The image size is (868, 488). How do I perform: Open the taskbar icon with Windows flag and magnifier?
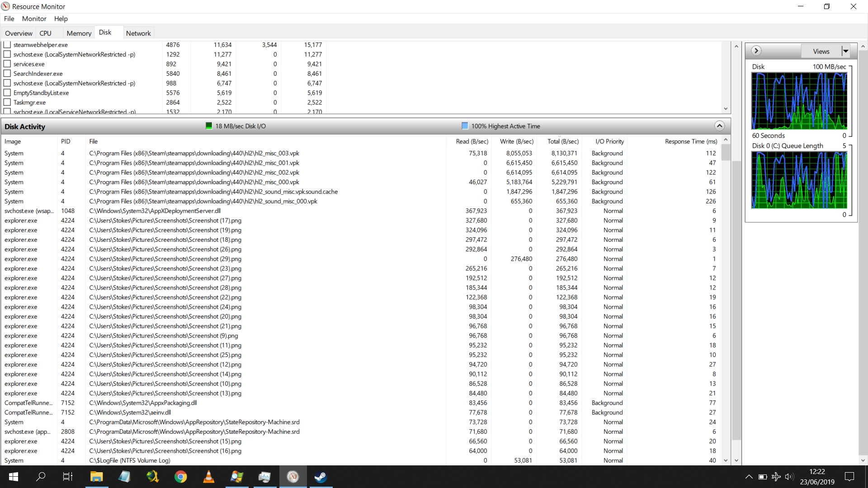pos(236,477)
